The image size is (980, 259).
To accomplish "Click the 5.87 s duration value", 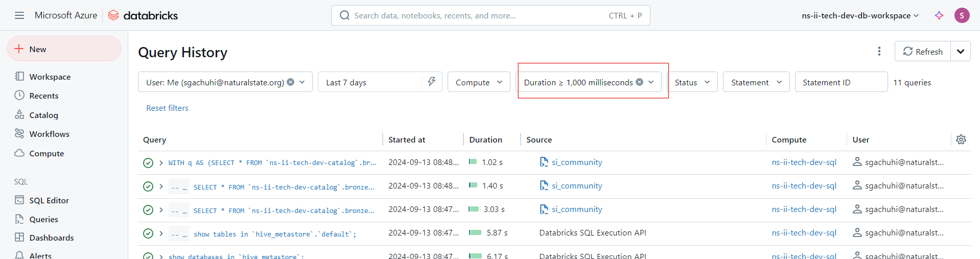I will click(497, 232).
